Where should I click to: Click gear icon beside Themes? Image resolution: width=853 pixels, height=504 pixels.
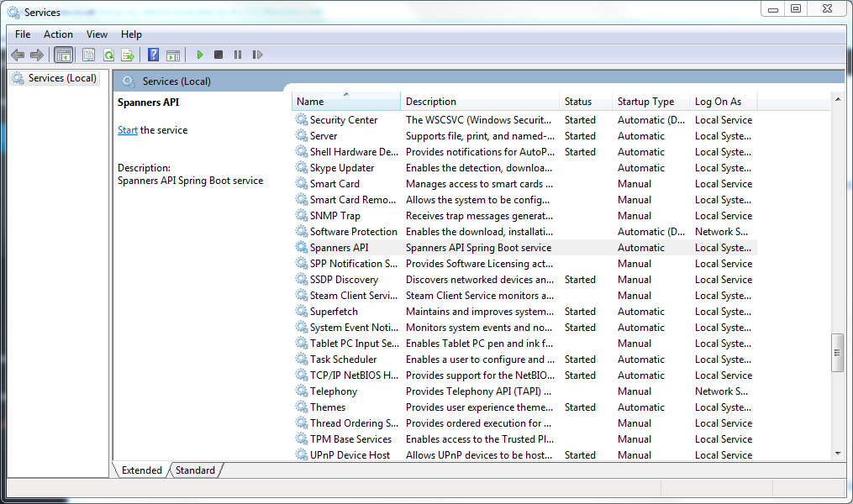(302, 407)
